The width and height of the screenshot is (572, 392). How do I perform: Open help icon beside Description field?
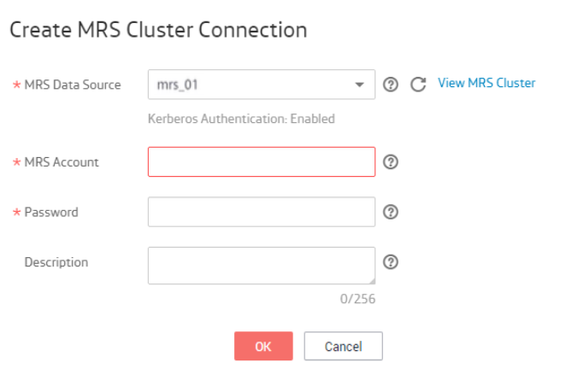click(391, 262)
